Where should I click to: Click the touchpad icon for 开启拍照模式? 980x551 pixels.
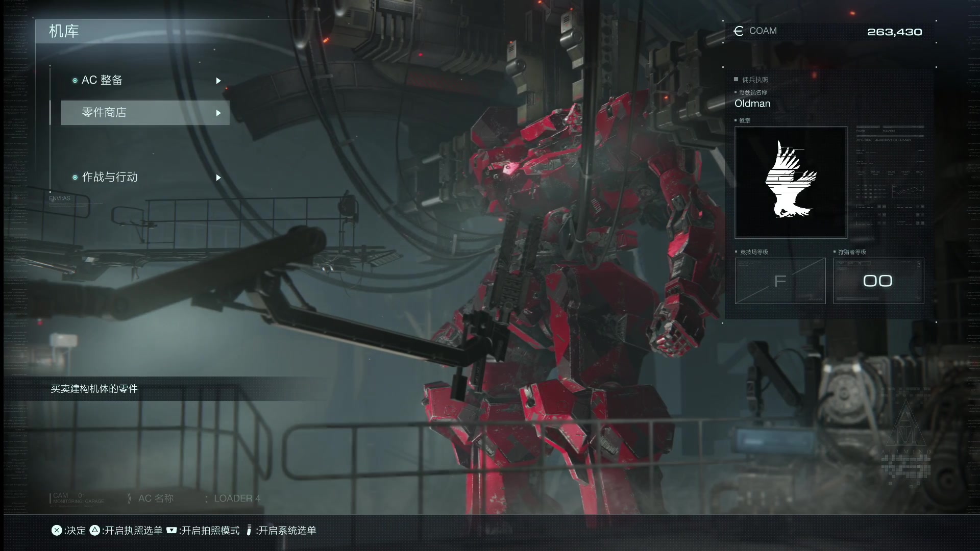[x=172, y=531]
